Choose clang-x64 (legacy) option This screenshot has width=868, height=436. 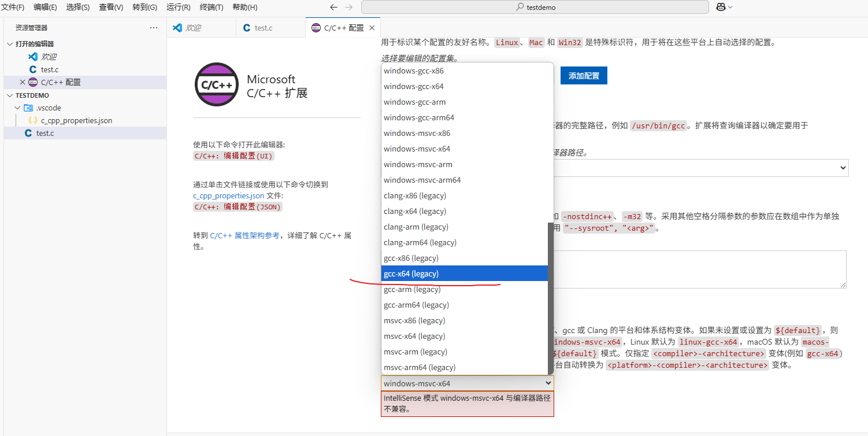click(x=465, y=211)
